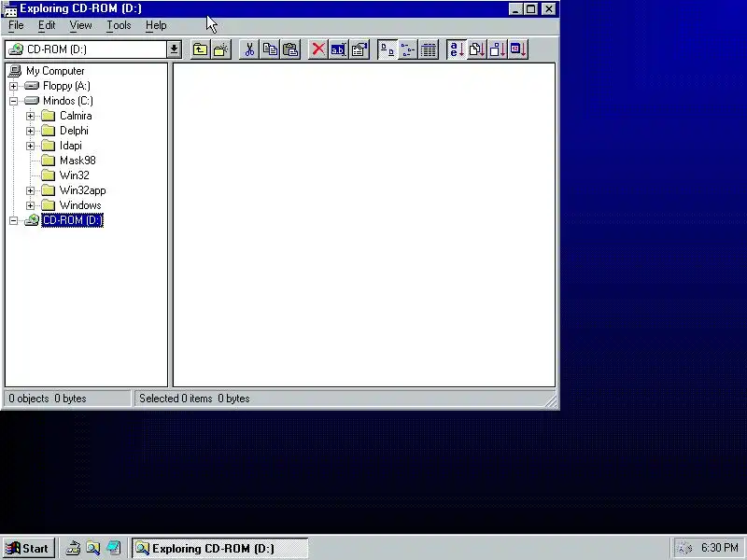Go up one level with folder icon
The image size is (747, 560).
[200, 49]
